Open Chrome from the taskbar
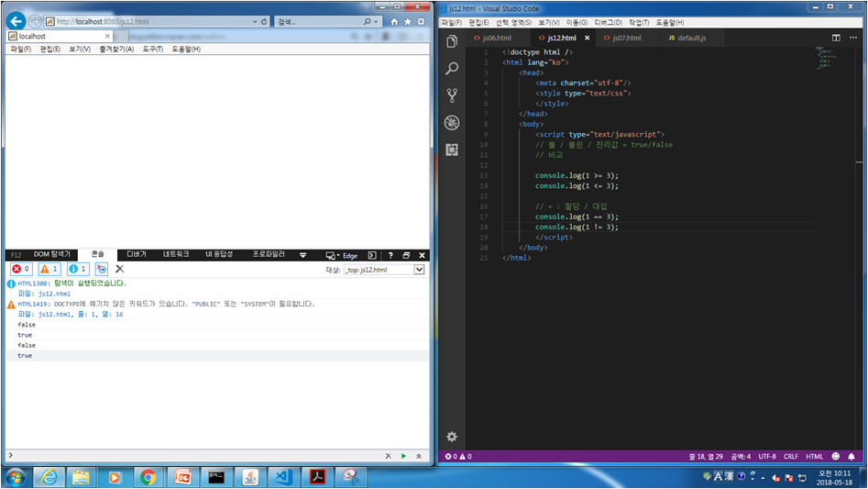The image size is (868, 489). tap(148, 477)
